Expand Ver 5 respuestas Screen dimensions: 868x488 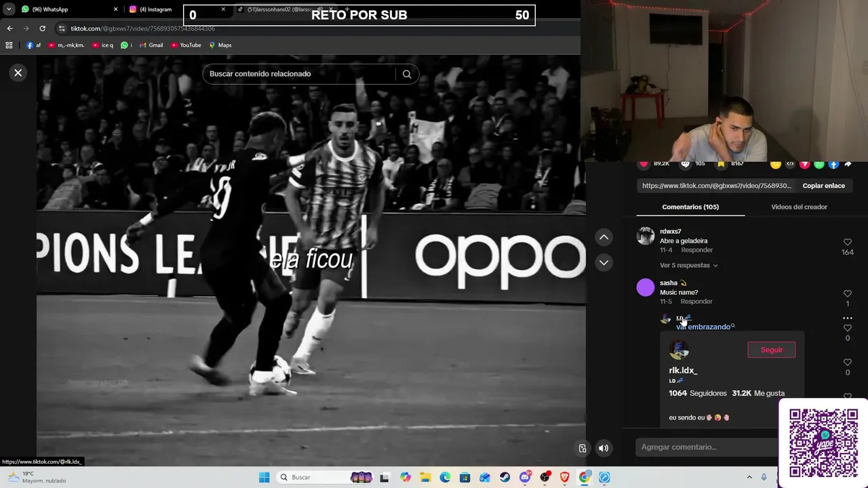pyautogui.click(x=688, y=266)
